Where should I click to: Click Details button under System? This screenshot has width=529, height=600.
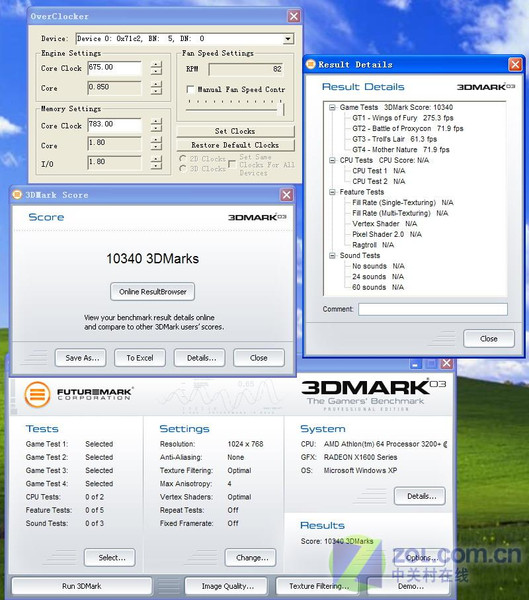[x=420, y=496]
